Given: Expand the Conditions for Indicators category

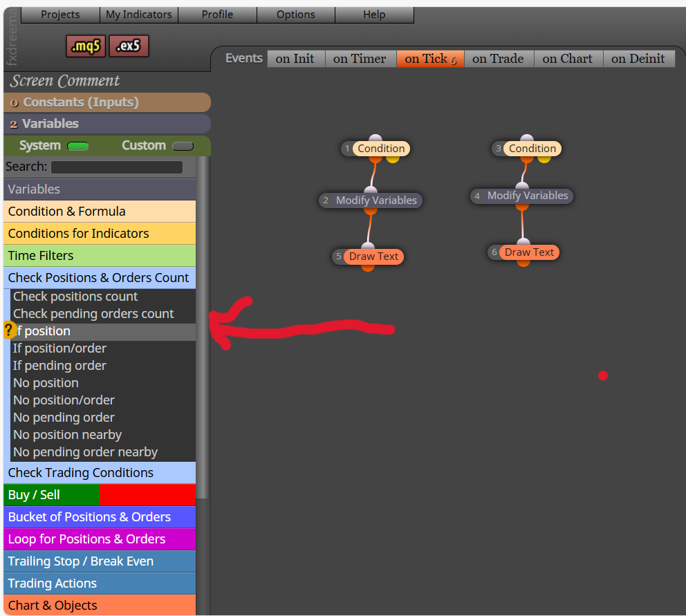Looking at the screenshot, I should (x=100, y=234).
